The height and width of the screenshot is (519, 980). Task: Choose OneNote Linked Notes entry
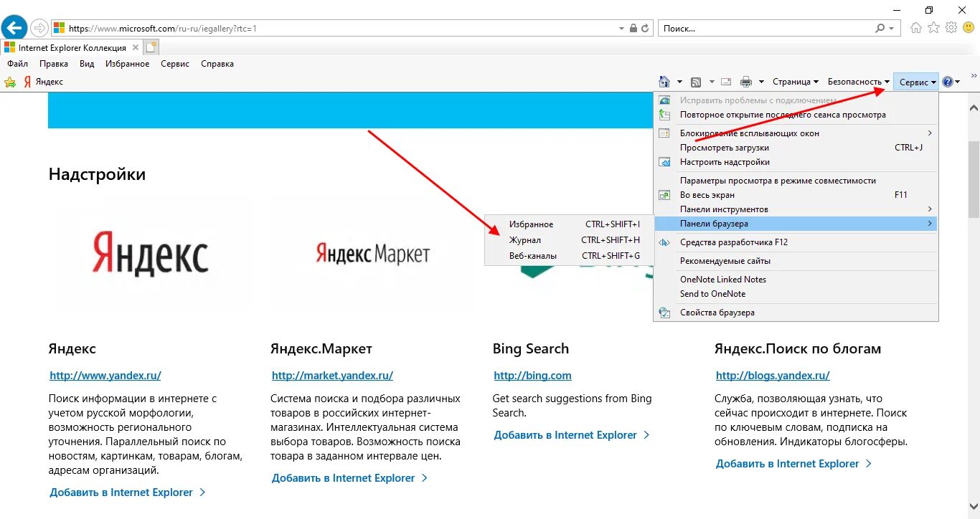[x=795, y=280]
